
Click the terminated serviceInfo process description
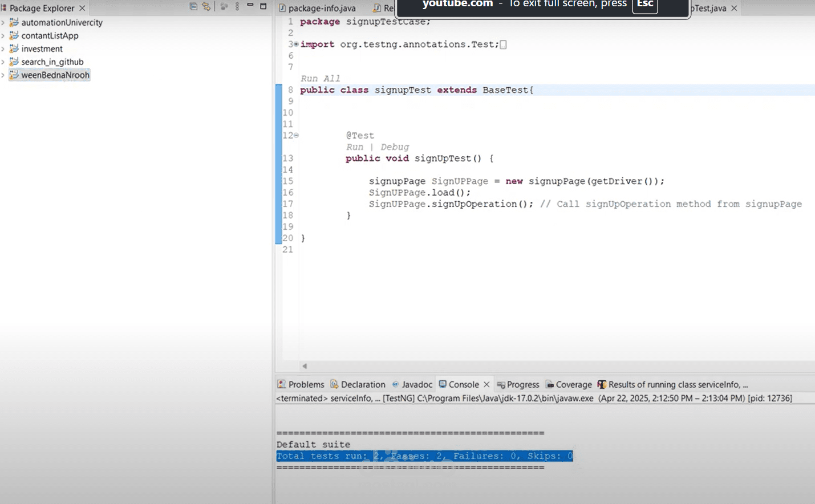[534, 399]
